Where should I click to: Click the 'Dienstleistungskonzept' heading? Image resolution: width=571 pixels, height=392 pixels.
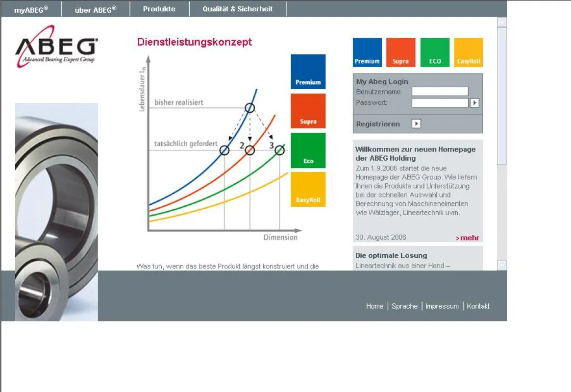195,42
